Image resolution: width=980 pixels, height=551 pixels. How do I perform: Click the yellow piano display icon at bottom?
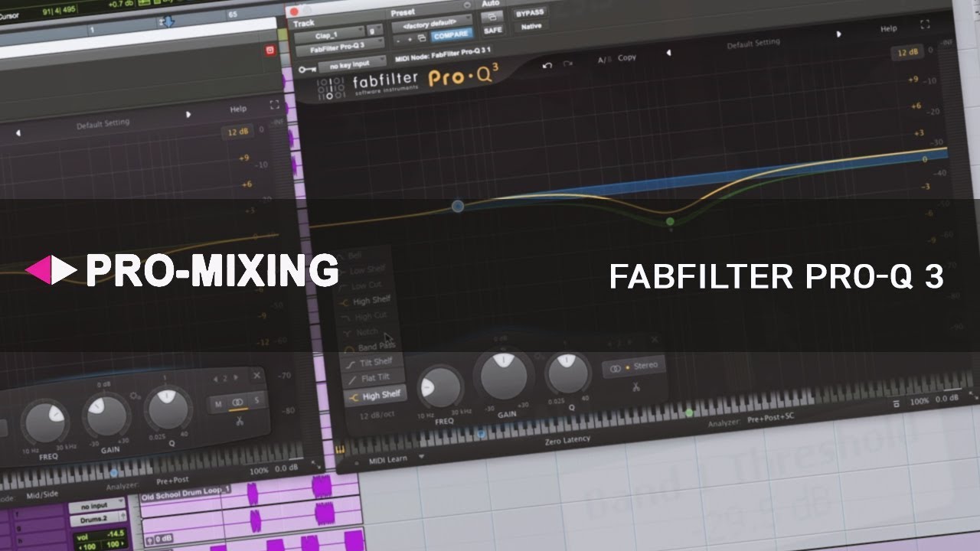[x=339, y=449]
